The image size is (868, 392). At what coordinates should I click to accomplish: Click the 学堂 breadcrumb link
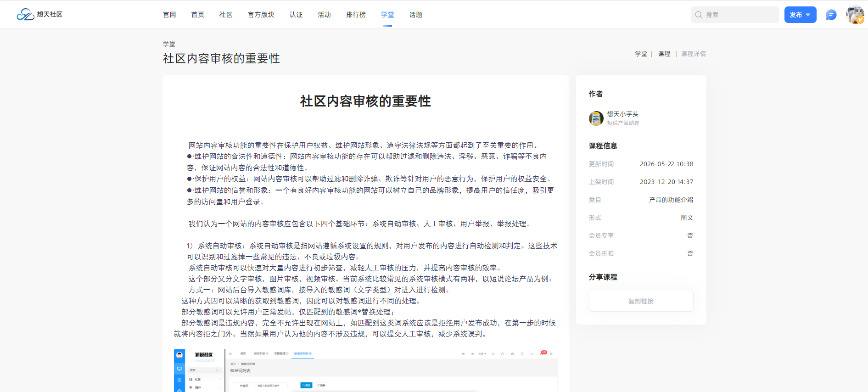(641, 54)
